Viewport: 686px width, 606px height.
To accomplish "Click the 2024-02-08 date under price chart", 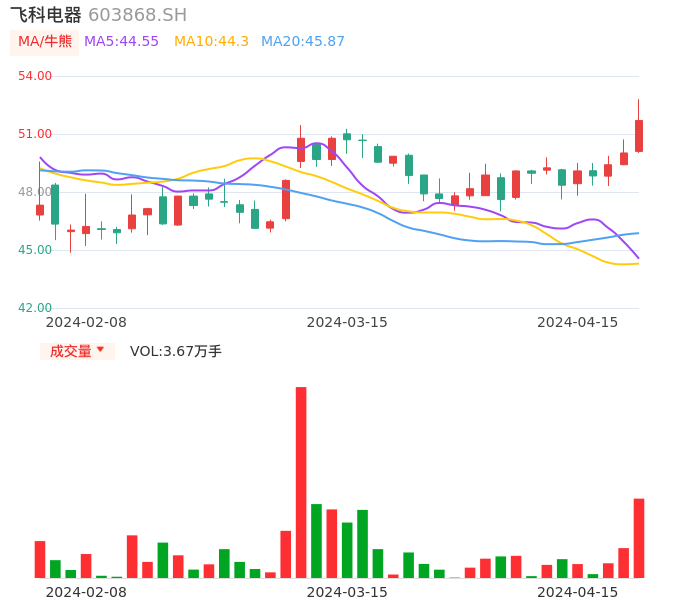I will click(x=86, y=322).
